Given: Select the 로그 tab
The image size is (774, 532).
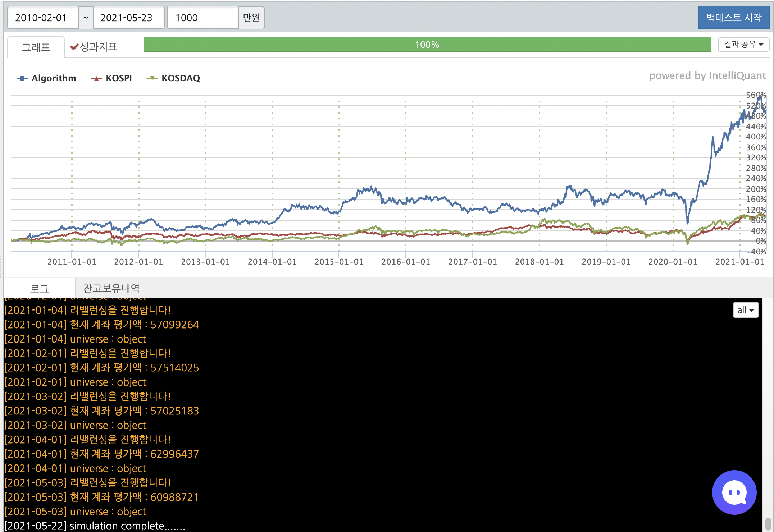Looking at the screenshot, I should tap(39, 288).
